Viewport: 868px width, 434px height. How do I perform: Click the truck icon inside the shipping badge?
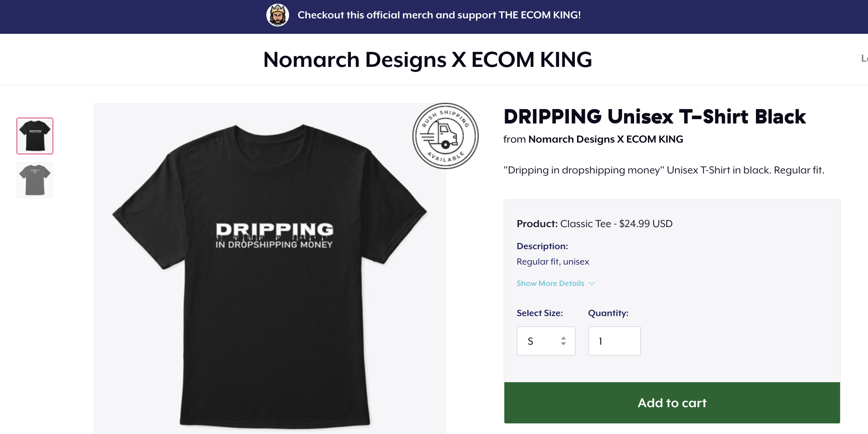click(440, 136)
